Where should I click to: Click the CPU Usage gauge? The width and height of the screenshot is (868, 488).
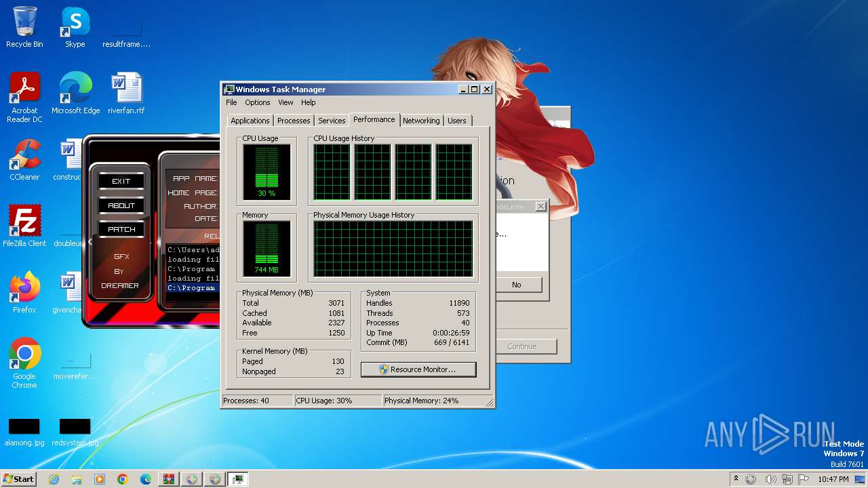[267, 172]
